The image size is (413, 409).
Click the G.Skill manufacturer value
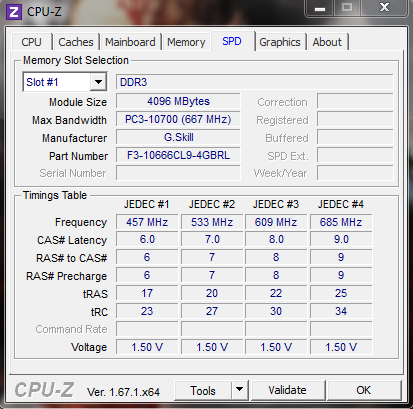[x=178, y=137]
